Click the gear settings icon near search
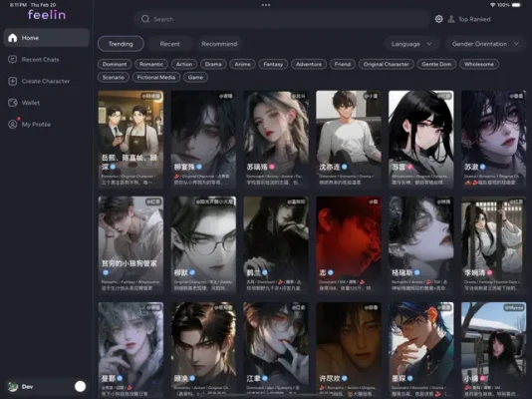The height and width of the screenshot is (399, 532). (438, 19)
